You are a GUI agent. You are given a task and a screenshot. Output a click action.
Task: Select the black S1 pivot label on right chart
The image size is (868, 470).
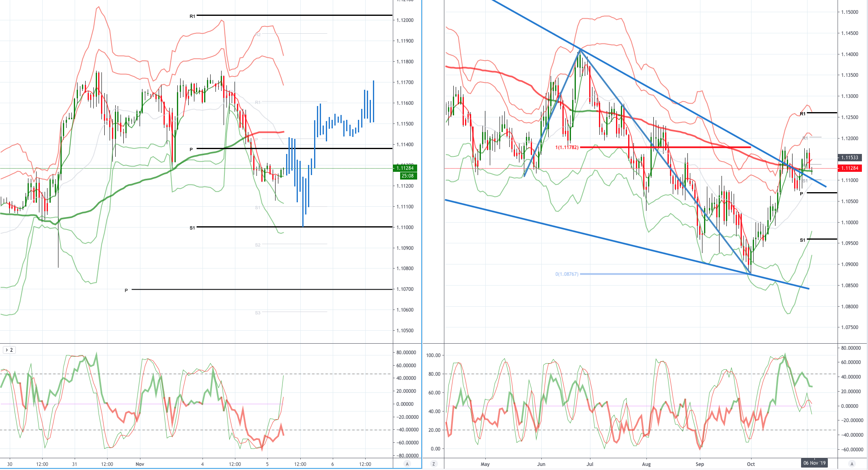tap(803, 240)
